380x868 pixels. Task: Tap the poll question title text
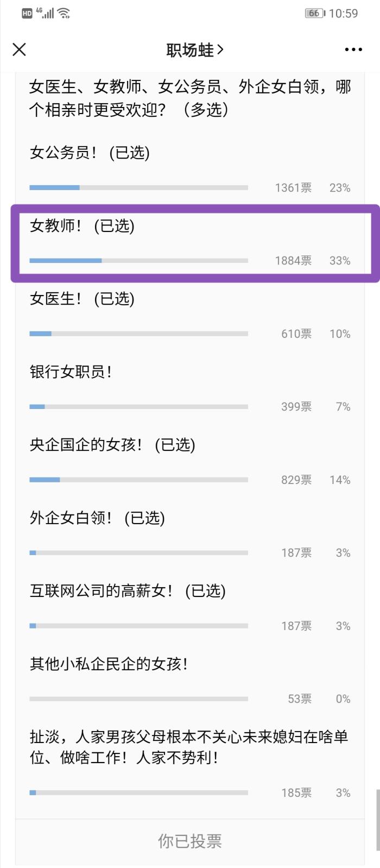pos(190,98)
